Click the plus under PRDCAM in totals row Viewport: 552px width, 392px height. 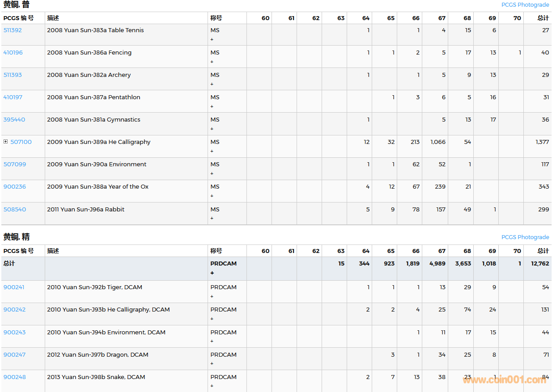212,273
